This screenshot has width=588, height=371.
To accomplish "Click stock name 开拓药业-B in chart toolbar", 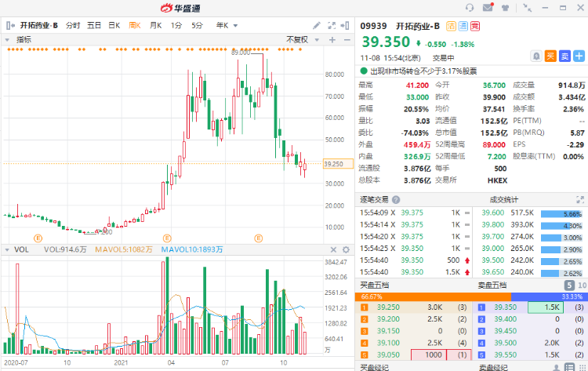I will (38, 26).
